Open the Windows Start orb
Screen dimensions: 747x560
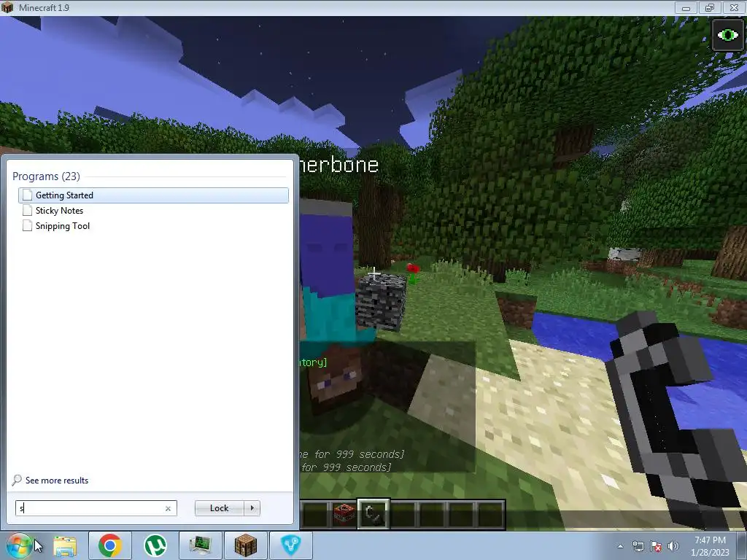[19, 545]
